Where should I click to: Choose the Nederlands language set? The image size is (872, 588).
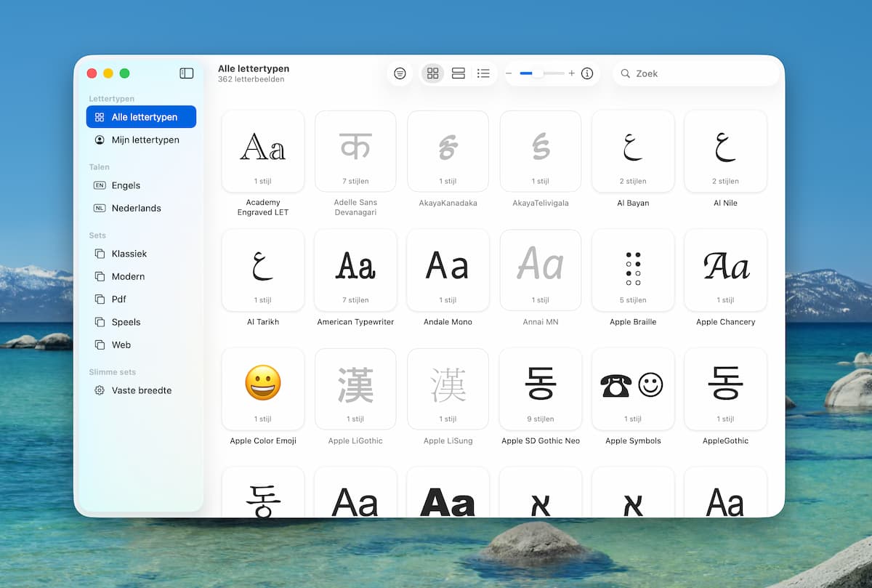tap(136, 208)
